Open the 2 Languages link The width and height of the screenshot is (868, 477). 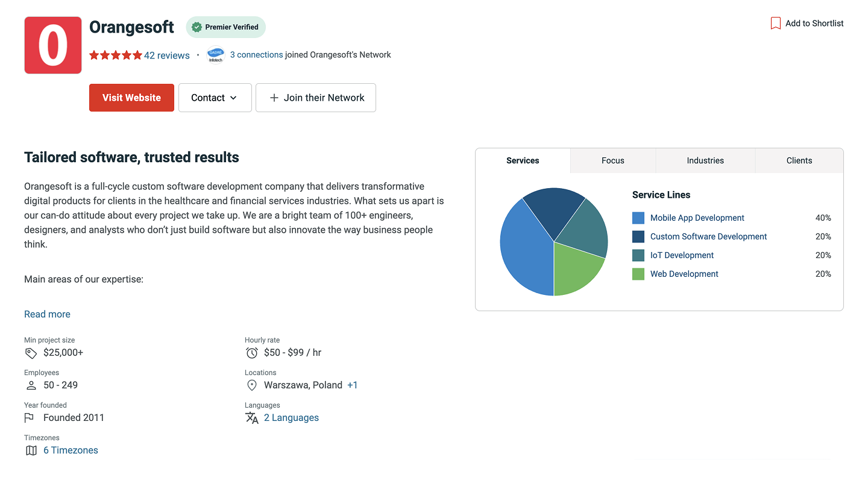[291, 418]
